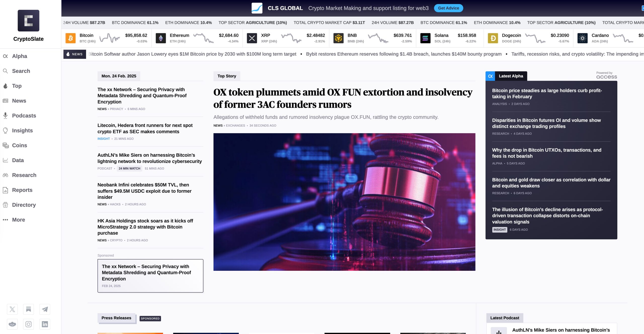Click the NEWS flame ticker label
Viewport: 644px width, 334px height.
[x=75, y=54]
